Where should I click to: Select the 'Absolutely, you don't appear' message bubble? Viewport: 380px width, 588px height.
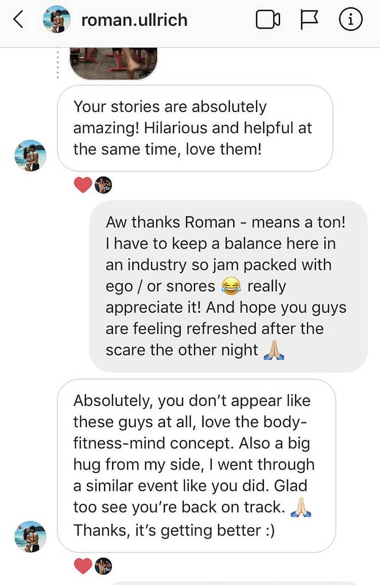tap(196, 465)
